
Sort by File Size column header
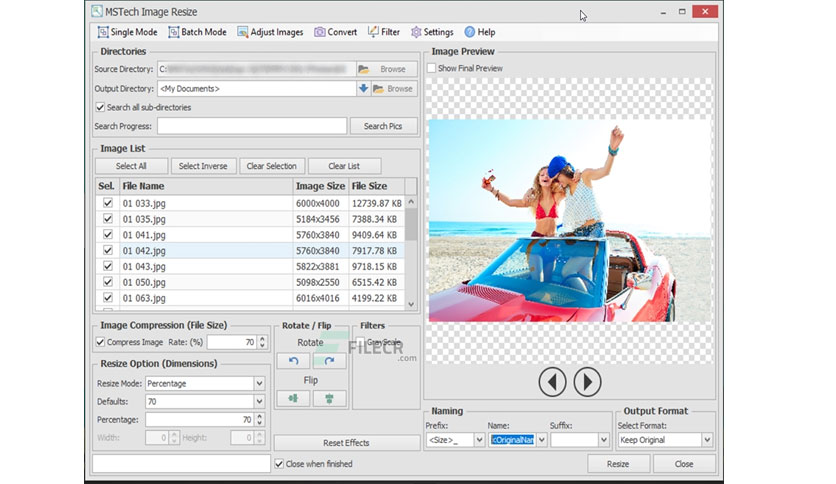pos(376,186)
